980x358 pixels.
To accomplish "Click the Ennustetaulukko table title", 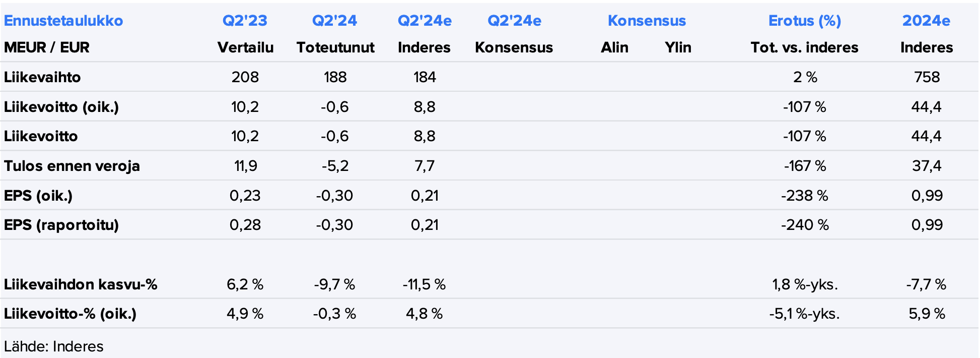I will click(63, 21).
